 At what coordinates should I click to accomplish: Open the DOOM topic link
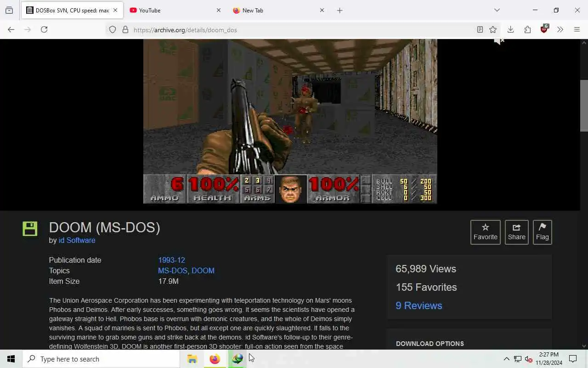point(203,270)
